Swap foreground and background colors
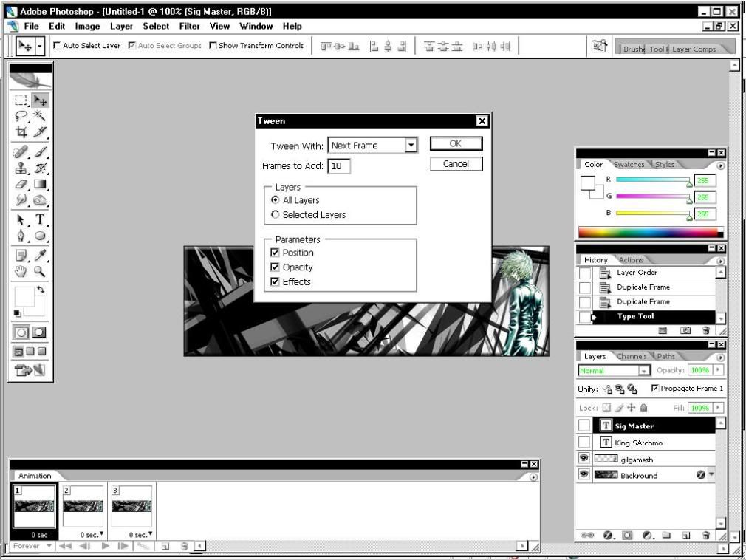 41,290
